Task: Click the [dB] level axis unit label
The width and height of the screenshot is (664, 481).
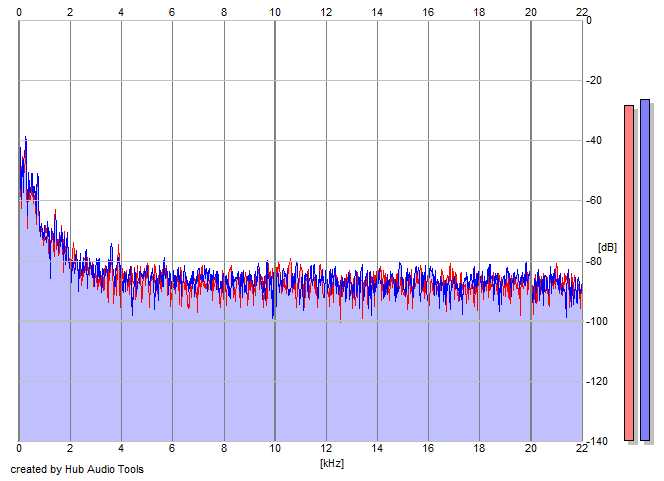Action: click(x=607, y=247)
